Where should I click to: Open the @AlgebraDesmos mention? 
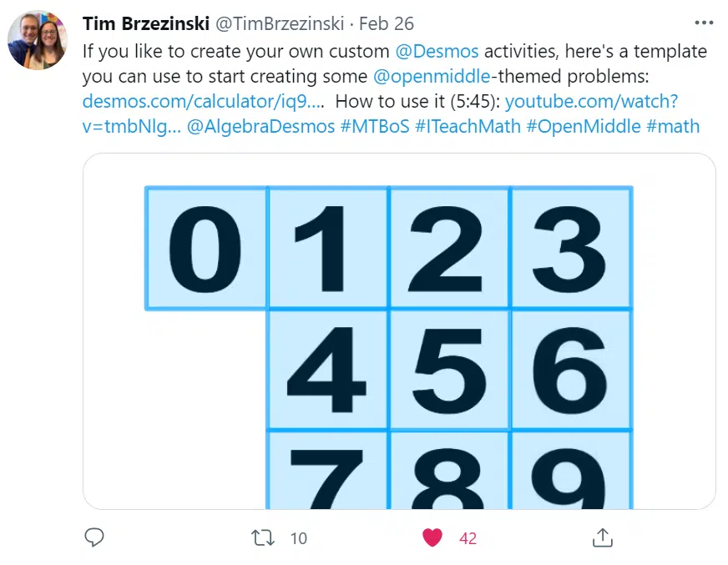[260, 126]
